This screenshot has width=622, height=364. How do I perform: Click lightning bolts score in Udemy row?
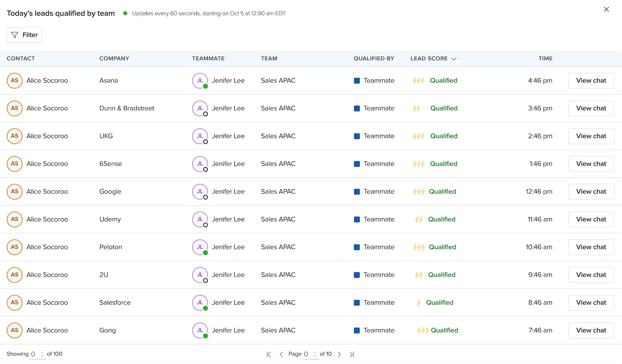coord(419,220)
